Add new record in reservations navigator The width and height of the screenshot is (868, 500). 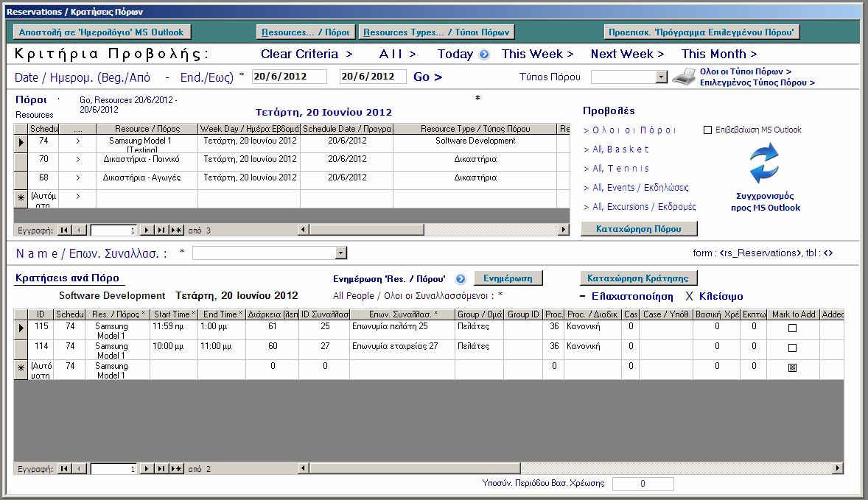click(176, 468)
